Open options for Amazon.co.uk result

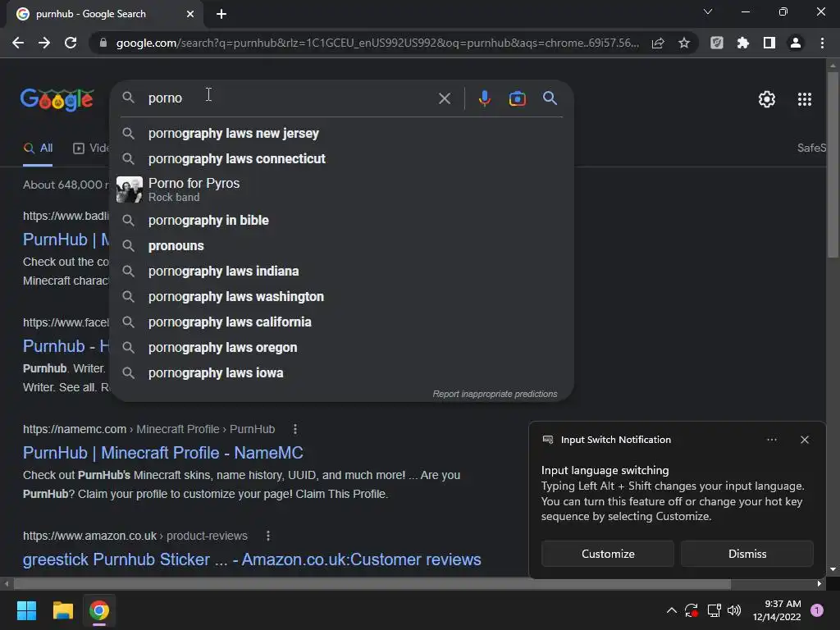(268, 536)
